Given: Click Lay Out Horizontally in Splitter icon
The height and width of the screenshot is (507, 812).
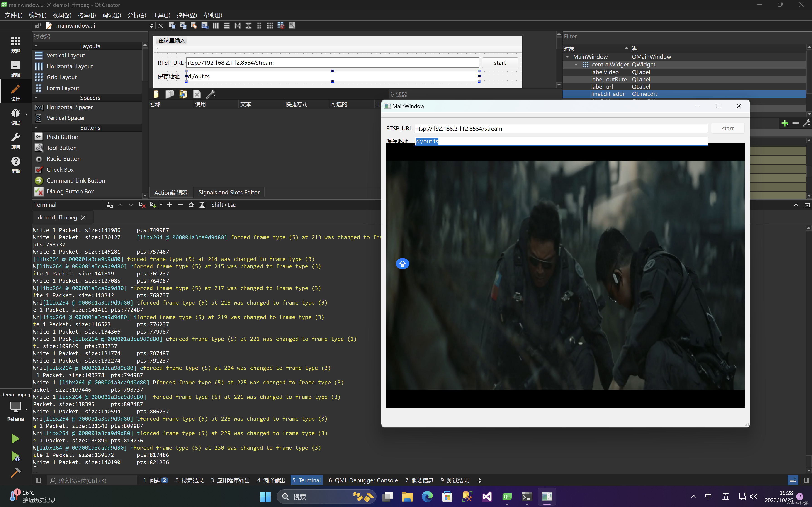Looking at the screenshot, I should point(238,25).
